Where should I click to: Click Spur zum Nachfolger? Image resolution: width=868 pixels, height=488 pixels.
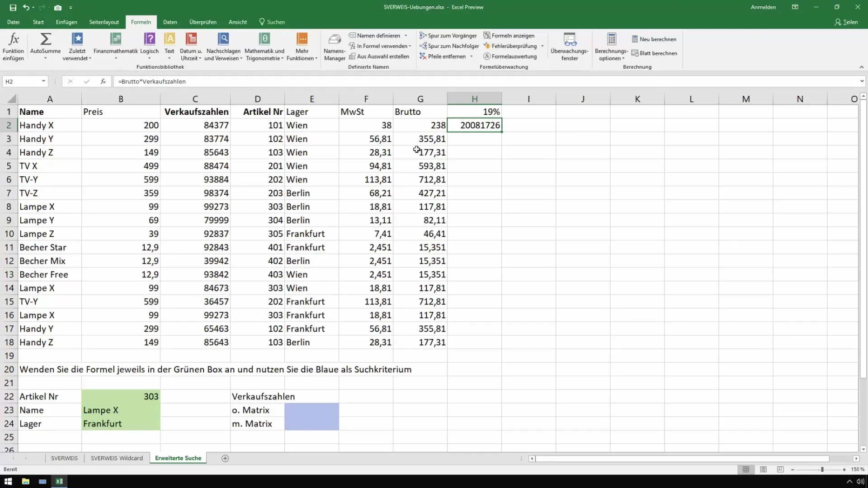click(449, 46)
